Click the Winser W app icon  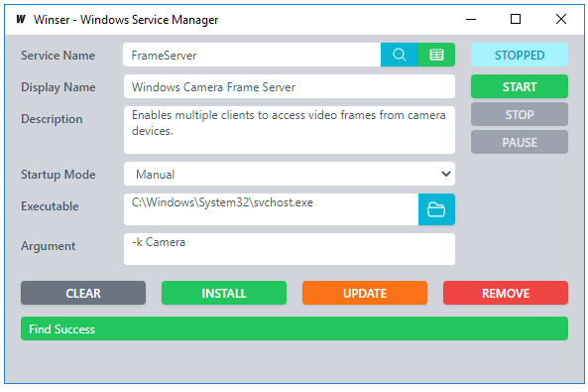pos(21,19)
